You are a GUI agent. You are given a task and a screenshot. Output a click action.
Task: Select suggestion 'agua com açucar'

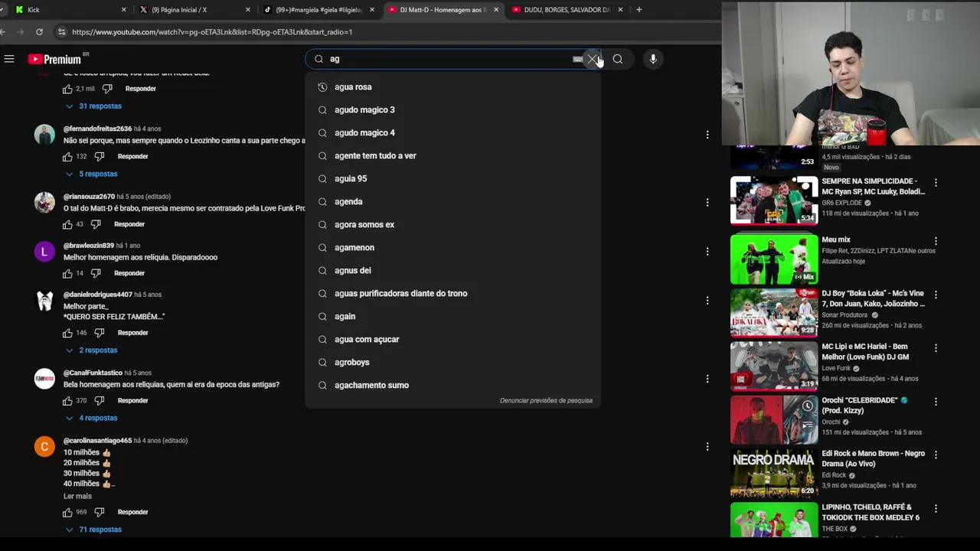[453, 340]
